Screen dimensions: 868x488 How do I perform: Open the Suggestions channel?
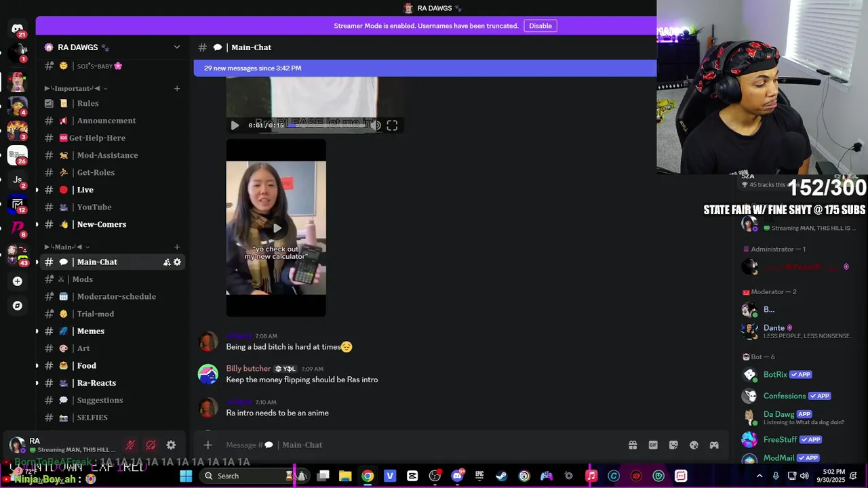[113, 401]
